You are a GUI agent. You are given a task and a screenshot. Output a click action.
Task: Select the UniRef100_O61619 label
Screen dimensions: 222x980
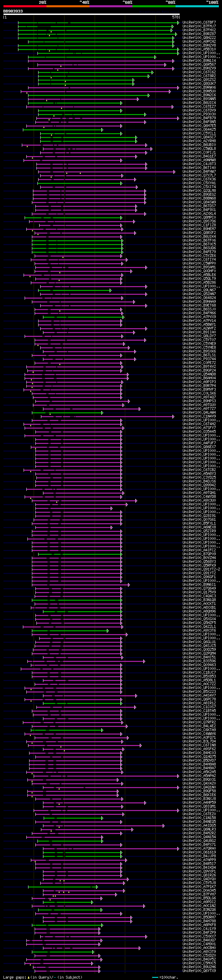199,852
